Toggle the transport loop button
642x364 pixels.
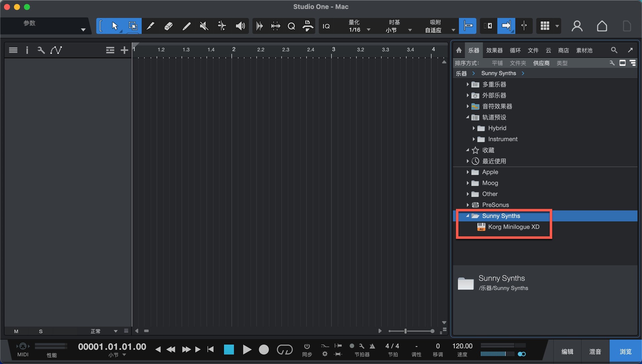285,350
